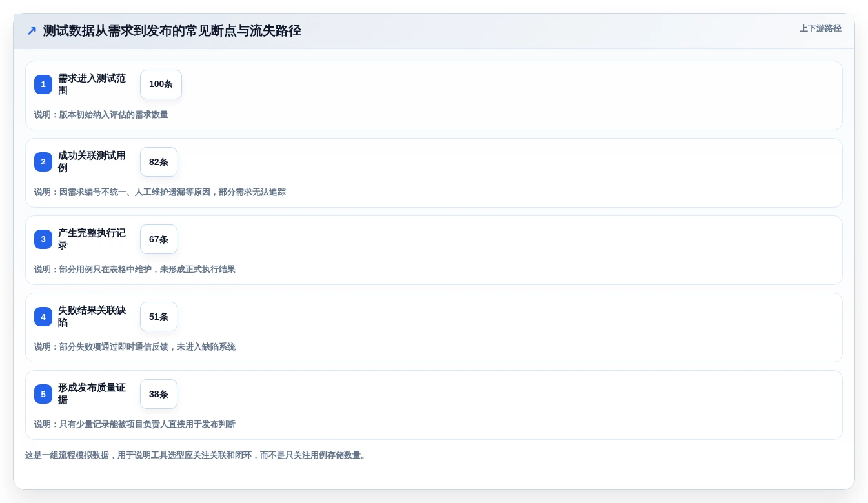The width and height of the screenshot is (868, 503).
Task: Click the step 4 number badge
Action: [43, 317]
